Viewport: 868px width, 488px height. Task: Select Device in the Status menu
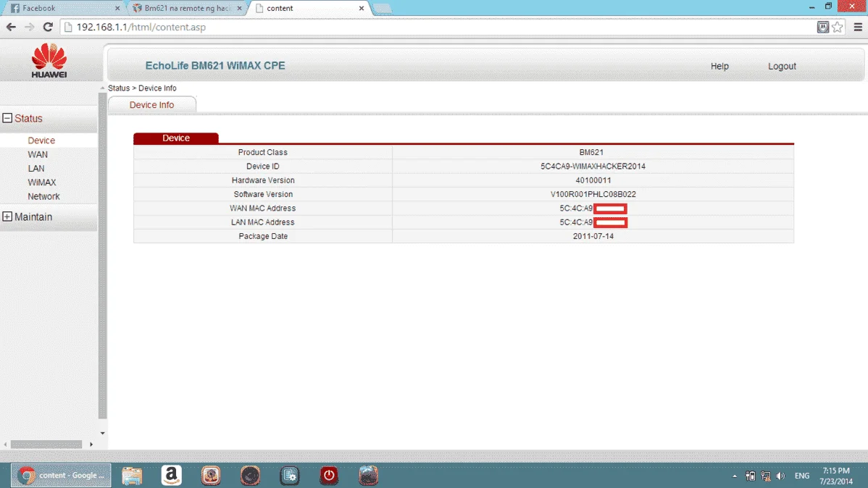(x=41, y=140)
